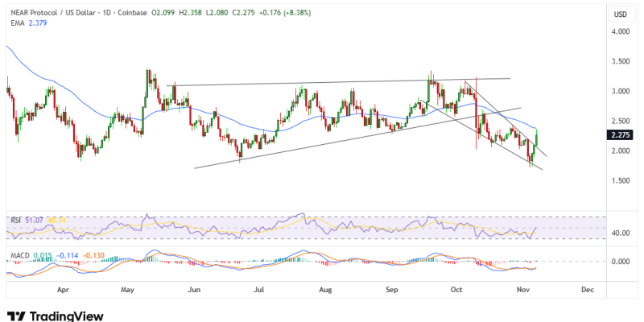Click the RSI 40.00 scale label

(x=619, y=233)
